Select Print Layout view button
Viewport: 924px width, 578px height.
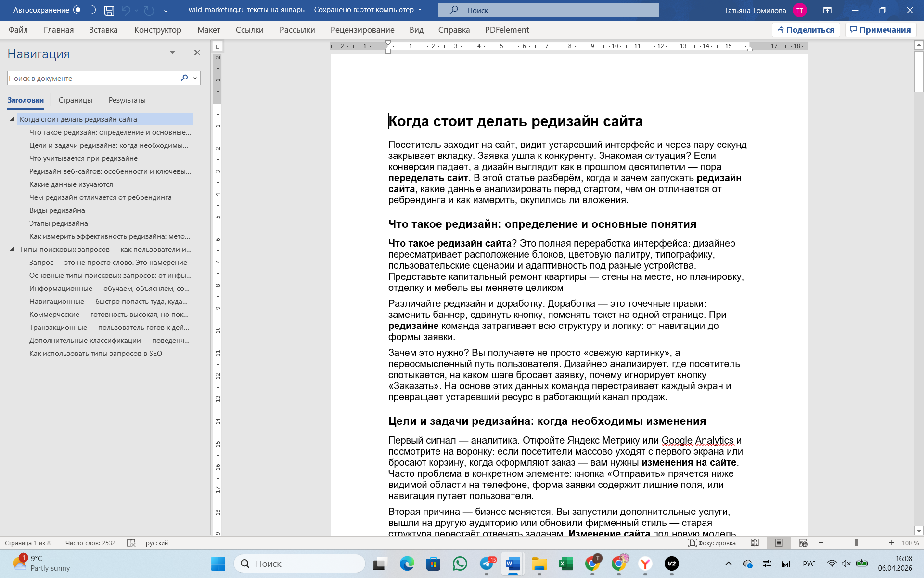coord(778,543)
